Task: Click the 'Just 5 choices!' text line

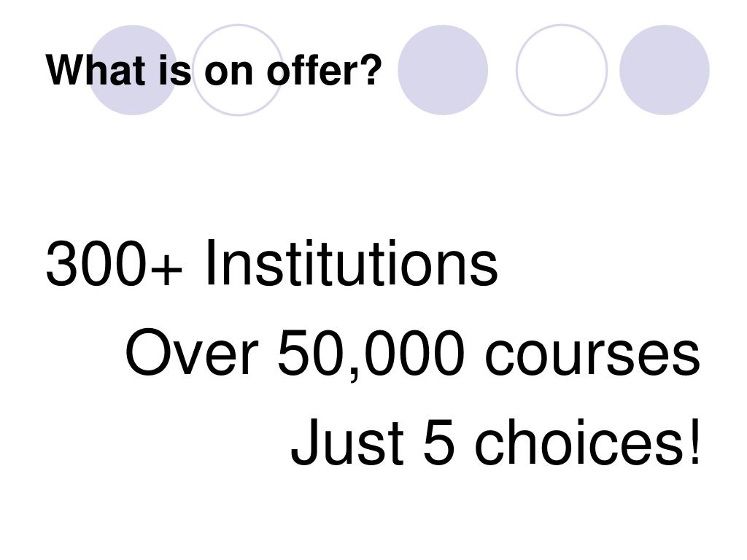Action: [496, 440]
